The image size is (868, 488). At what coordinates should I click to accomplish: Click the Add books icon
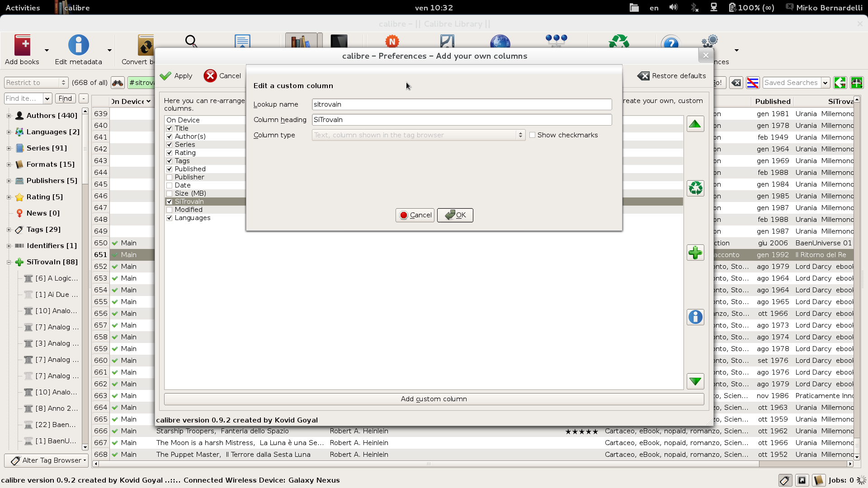22,46
